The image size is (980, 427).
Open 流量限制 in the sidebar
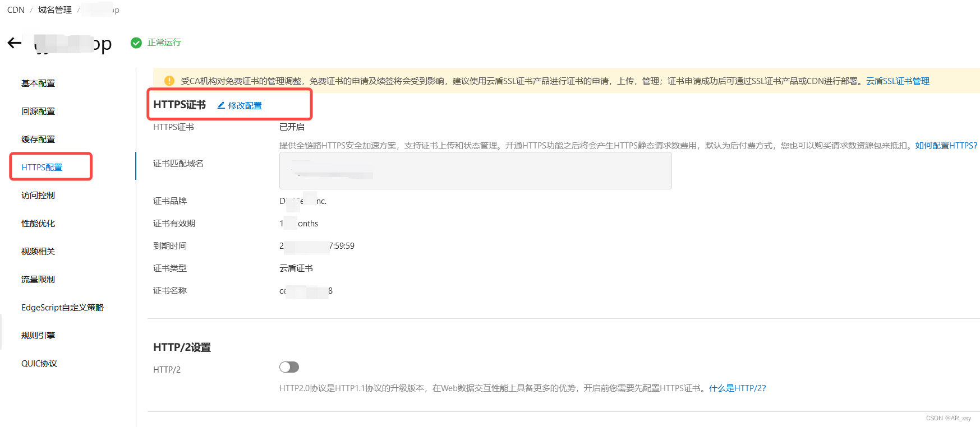(38, 279)
